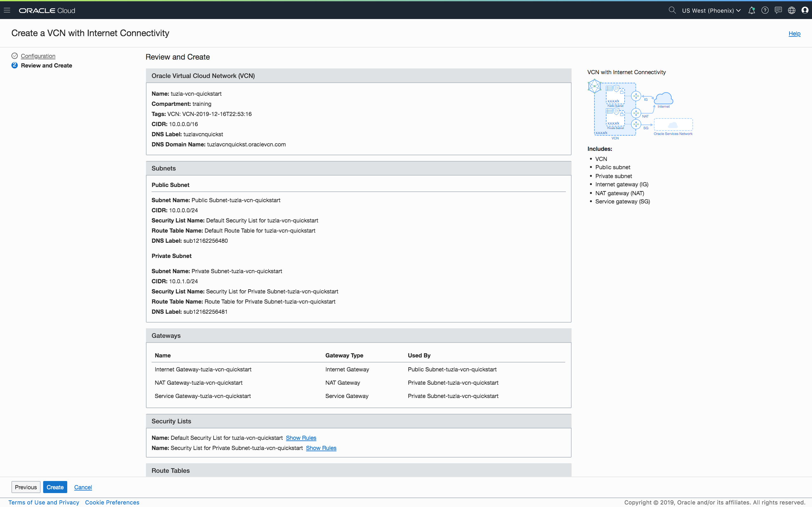Click the Create button
The image size is (812, 507).
pyautogui.click(x=55, y=487)
